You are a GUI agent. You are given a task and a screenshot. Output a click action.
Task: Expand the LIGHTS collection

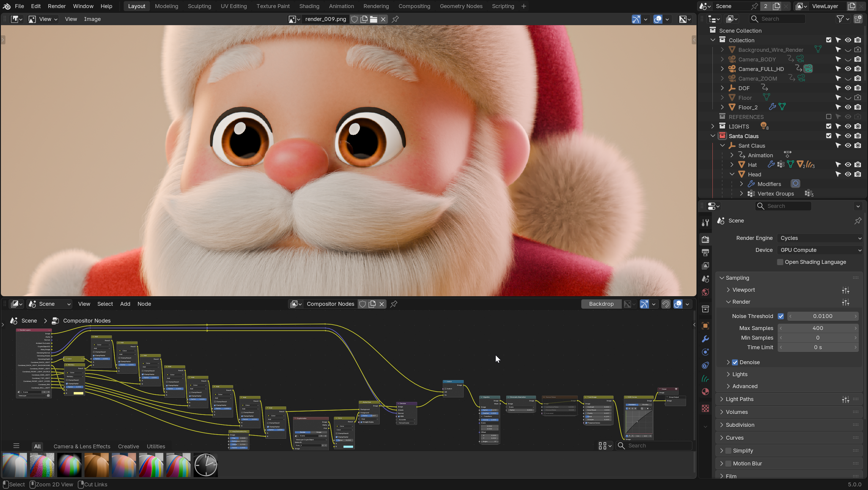pyautogui.click(x=713, y=126)
